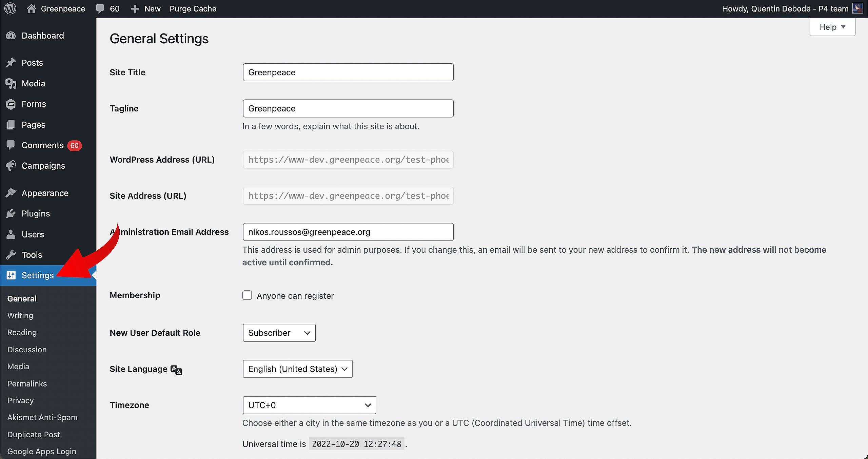Click the user avatar in top-right corner
868x459 pixels.
point(857,8)
